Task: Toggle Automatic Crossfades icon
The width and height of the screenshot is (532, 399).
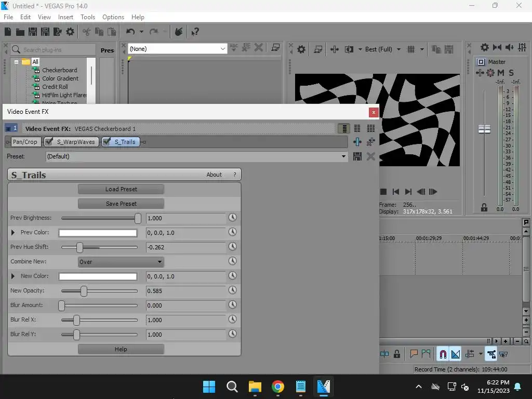Action: click(456, 354)
